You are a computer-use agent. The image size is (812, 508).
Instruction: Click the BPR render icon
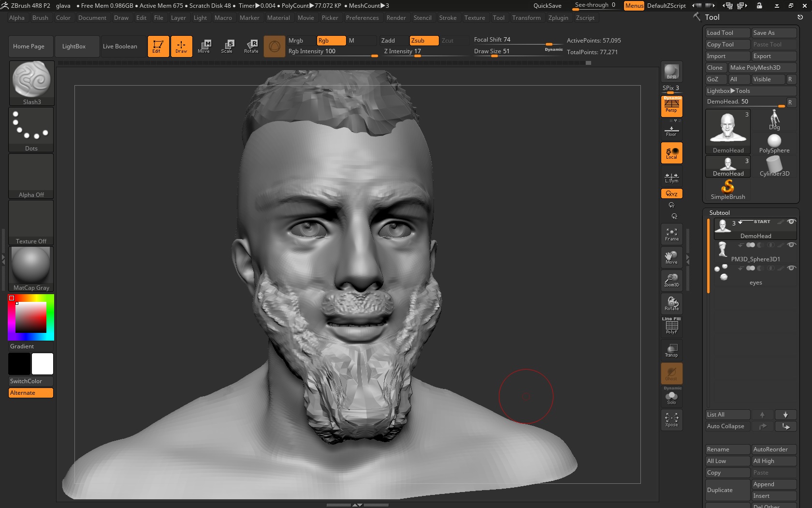pos(671,72)
